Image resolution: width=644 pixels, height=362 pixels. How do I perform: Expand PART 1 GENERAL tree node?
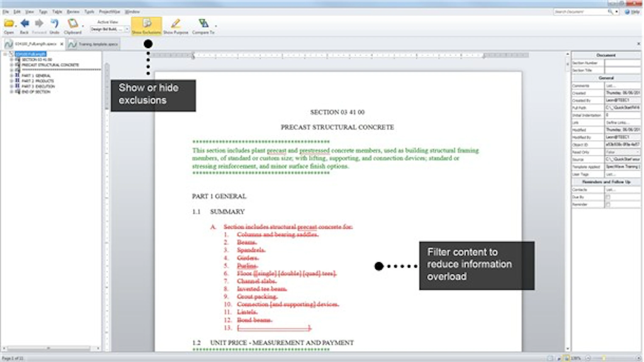point(11,76)
